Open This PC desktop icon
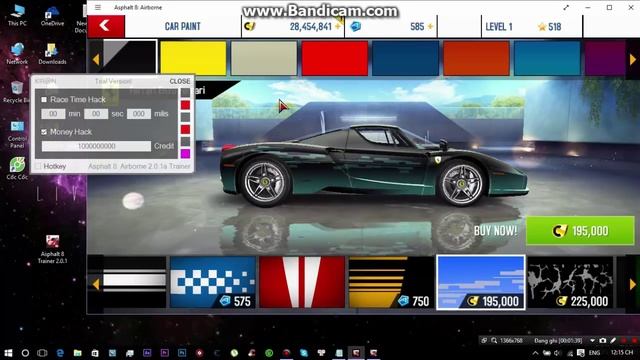 [x=17, y=16]
